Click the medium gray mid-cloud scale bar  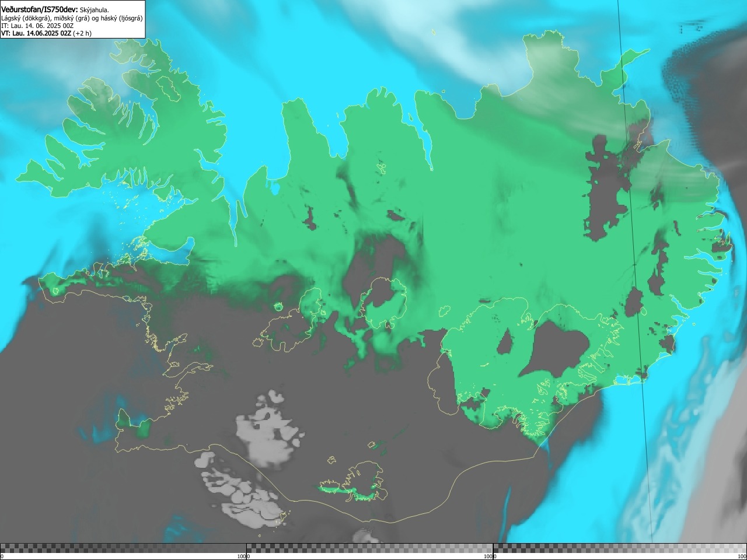coord(369,548)
